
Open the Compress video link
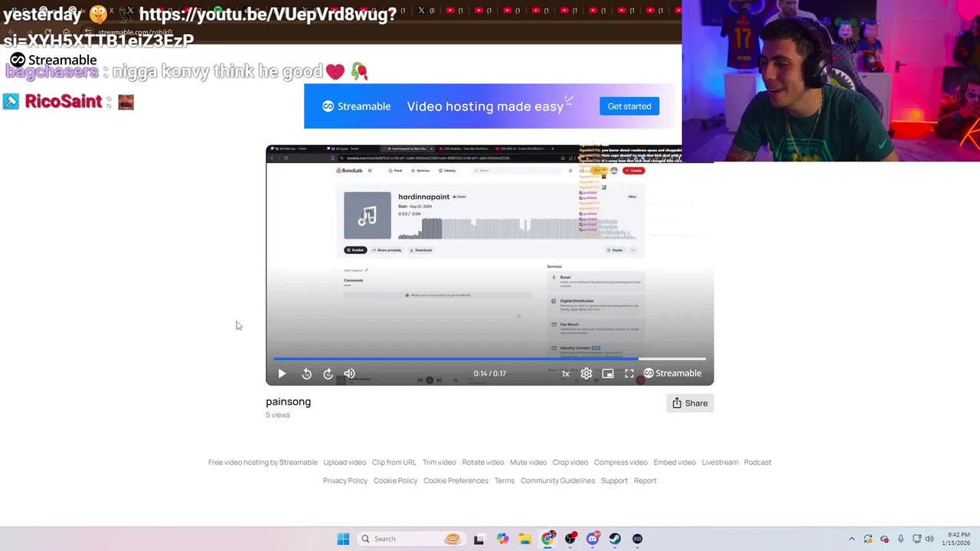coord(621,462)
